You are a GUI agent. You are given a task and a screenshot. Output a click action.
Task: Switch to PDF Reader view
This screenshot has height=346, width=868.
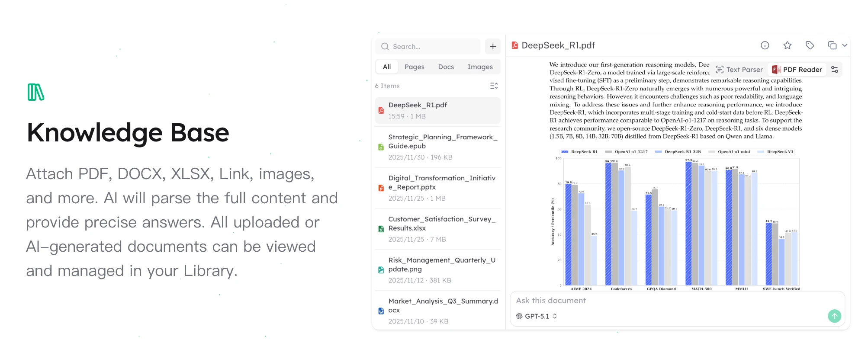(x=797, y=70)
